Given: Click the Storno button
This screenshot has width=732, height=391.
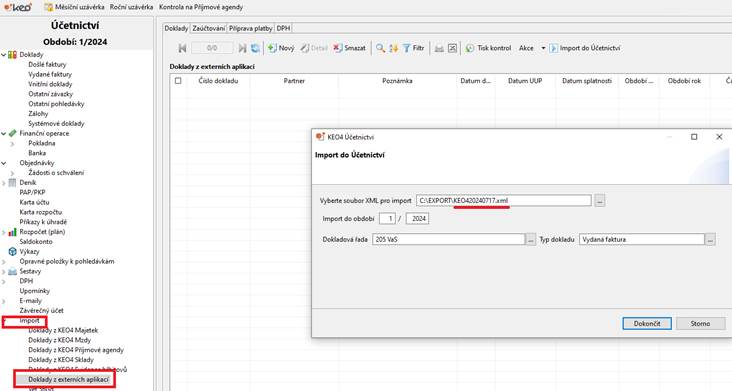Looking at the screenshot, I should pyautogui.click(x=700, y=323).
